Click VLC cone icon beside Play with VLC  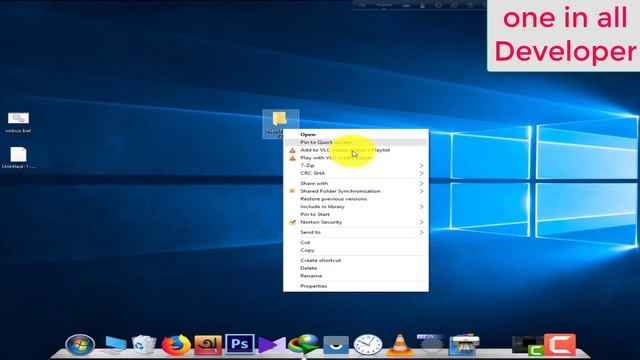292,158
